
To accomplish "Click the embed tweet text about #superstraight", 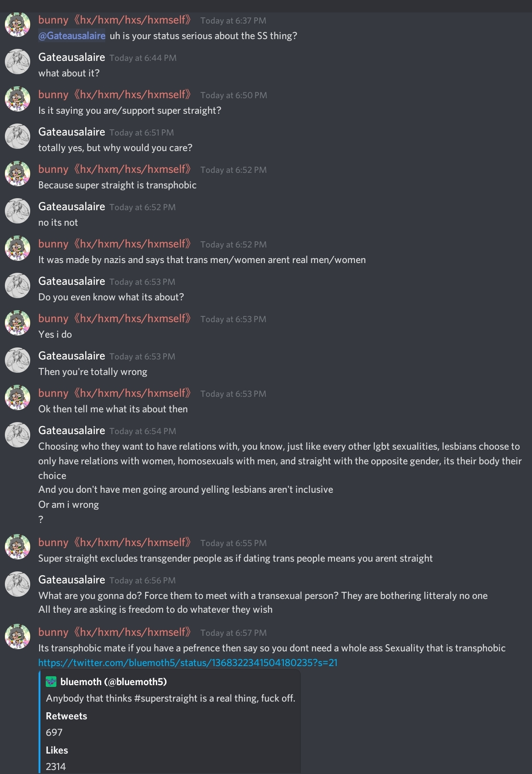I will (171, 698).
